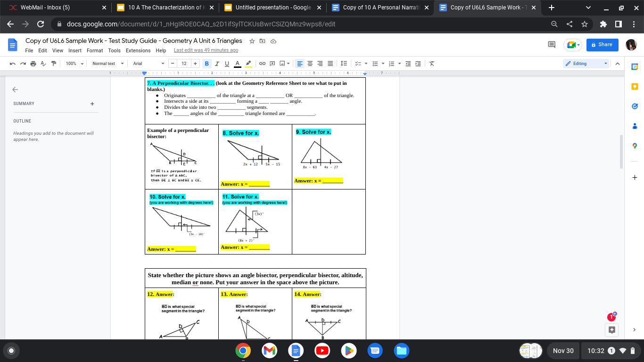Click the document title to rename

tap(134, 41)
